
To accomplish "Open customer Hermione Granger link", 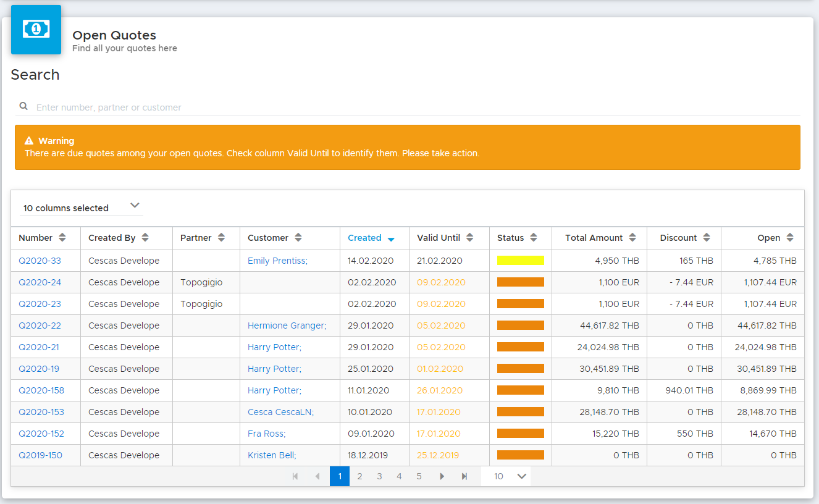I will [x=287, y=325].
